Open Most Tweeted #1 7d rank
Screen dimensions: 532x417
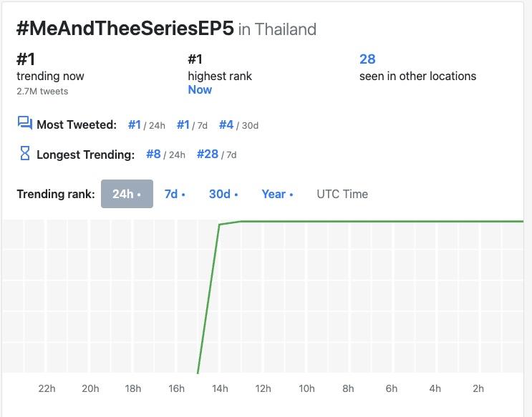tap(183, 124)
